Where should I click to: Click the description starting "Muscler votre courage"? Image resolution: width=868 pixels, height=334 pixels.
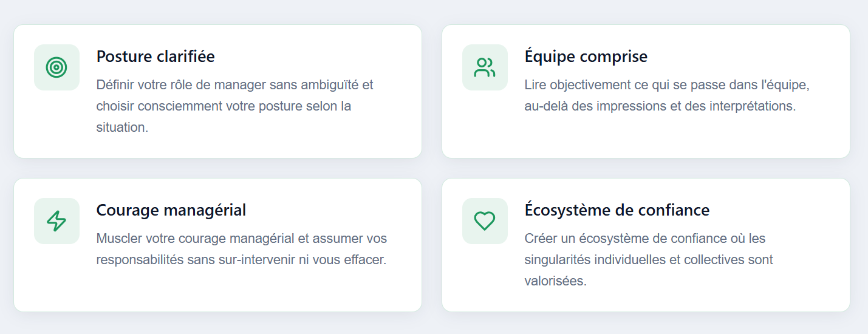(241, 238)
